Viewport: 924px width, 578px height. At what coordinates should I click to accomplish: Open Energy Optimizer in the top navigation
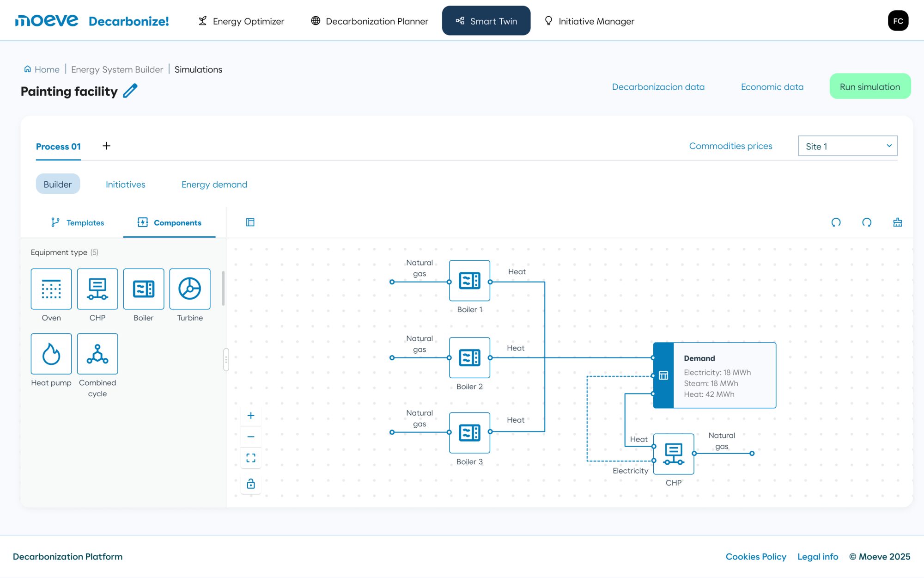tap(241, 21)
